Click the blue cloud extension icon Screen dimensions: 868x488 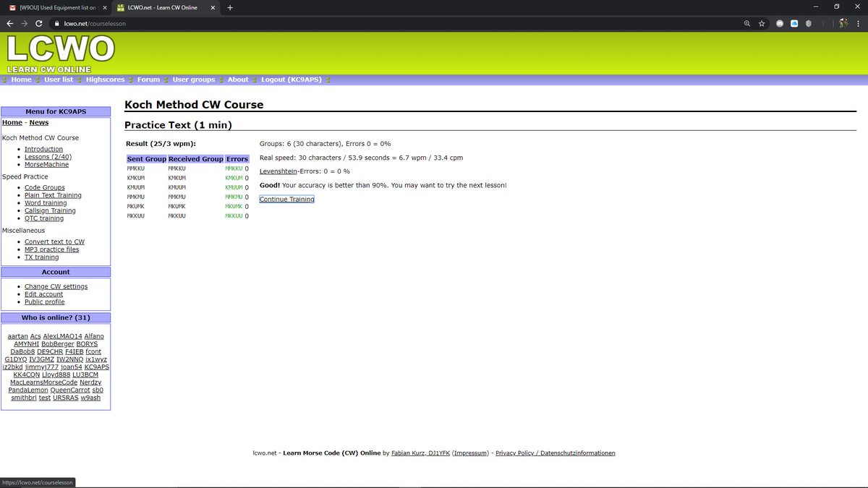tap(793, 23)
